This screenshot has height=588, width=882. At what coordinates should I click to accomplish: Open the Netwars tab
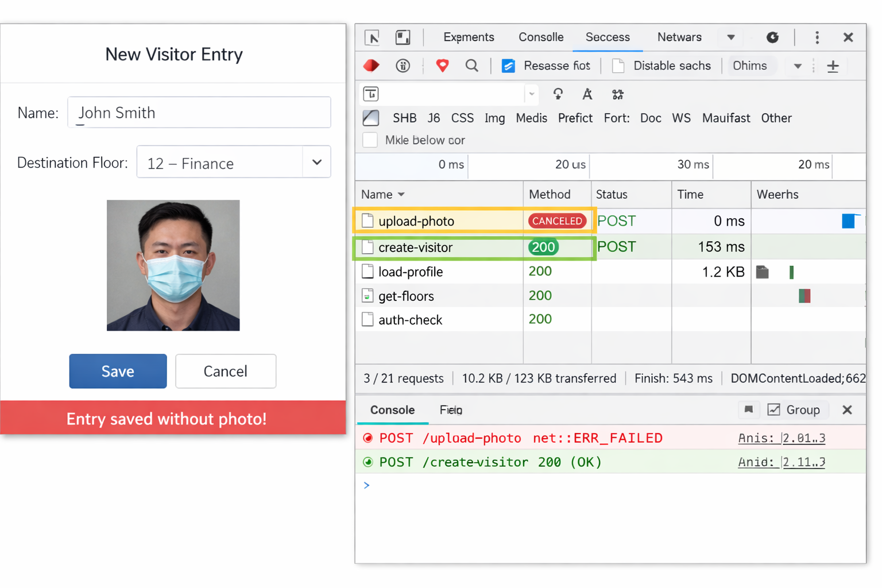pos(679,37)
